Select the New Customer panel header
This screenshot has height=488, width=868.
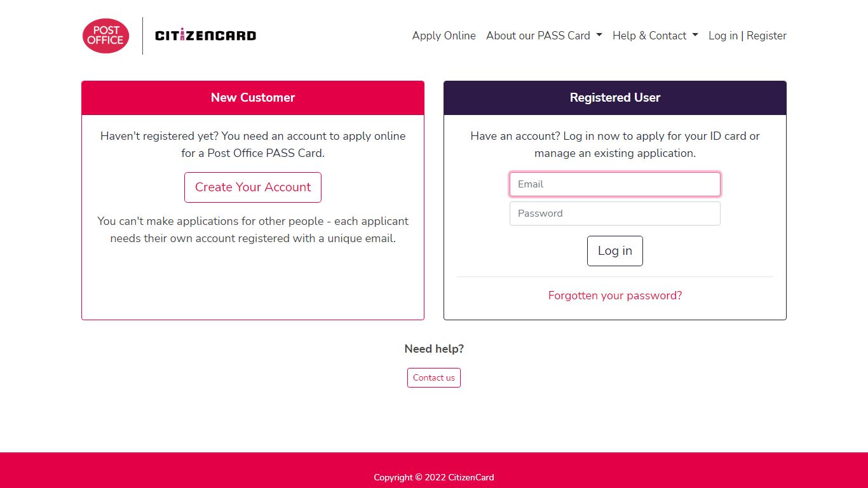tap(253, 98)
